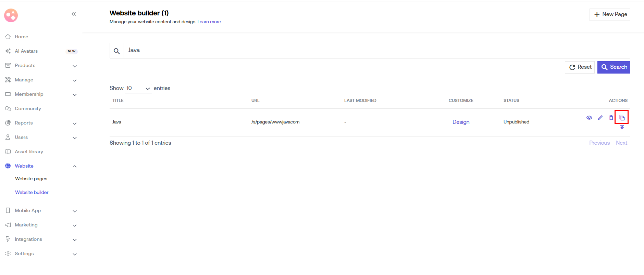Click the magnifier icon beside search field
The height and width of the screenshot is (275, 644).
(117, 51)
